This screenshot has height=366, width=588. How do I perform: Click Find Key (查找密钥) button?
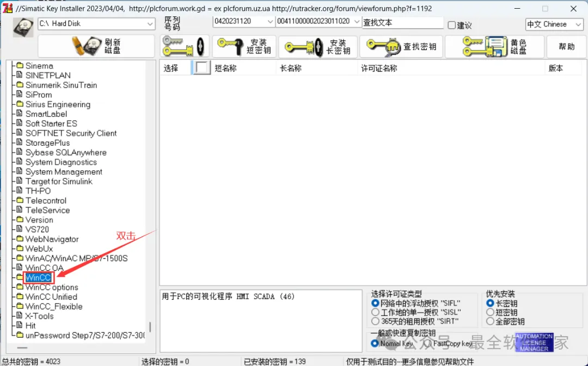[x=401, y=46]
